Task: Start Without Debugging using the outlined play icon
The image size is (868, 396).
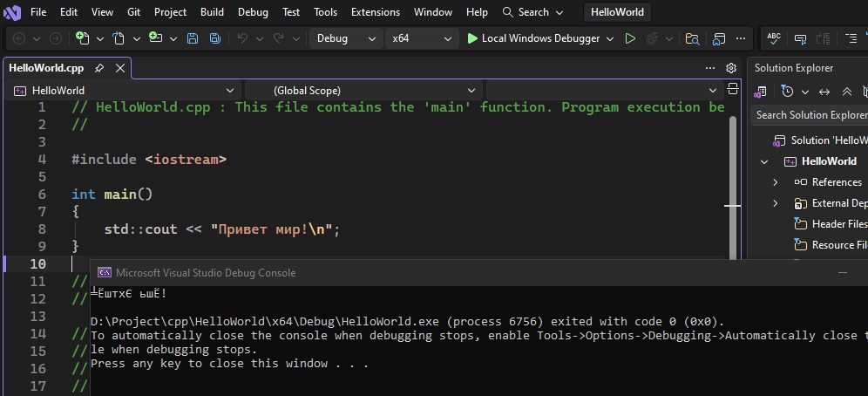Action: tap(630, 38)
